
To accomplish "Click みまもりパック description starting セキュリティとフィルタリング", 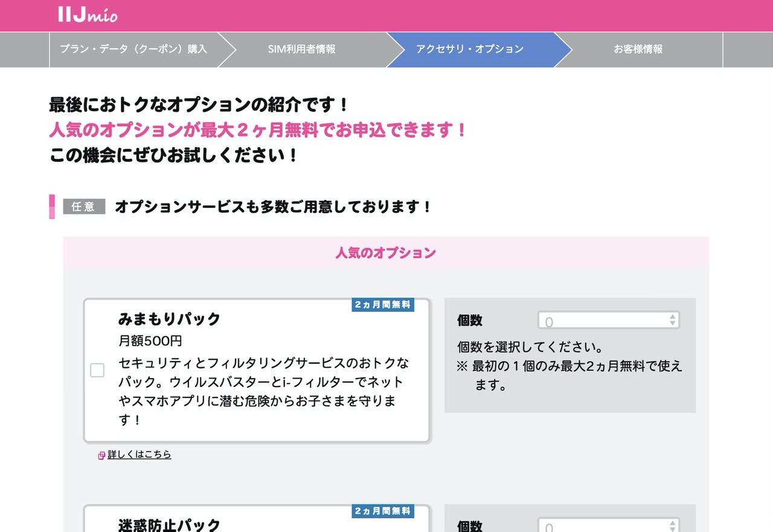I will point(264,391).
